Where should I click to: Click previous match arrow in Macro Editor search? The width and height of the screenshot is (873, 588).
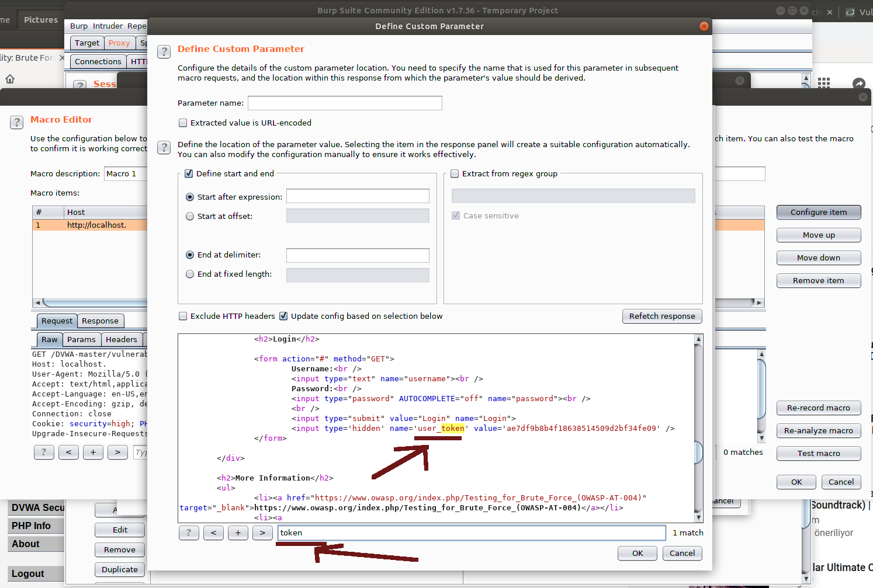[68, 452]
